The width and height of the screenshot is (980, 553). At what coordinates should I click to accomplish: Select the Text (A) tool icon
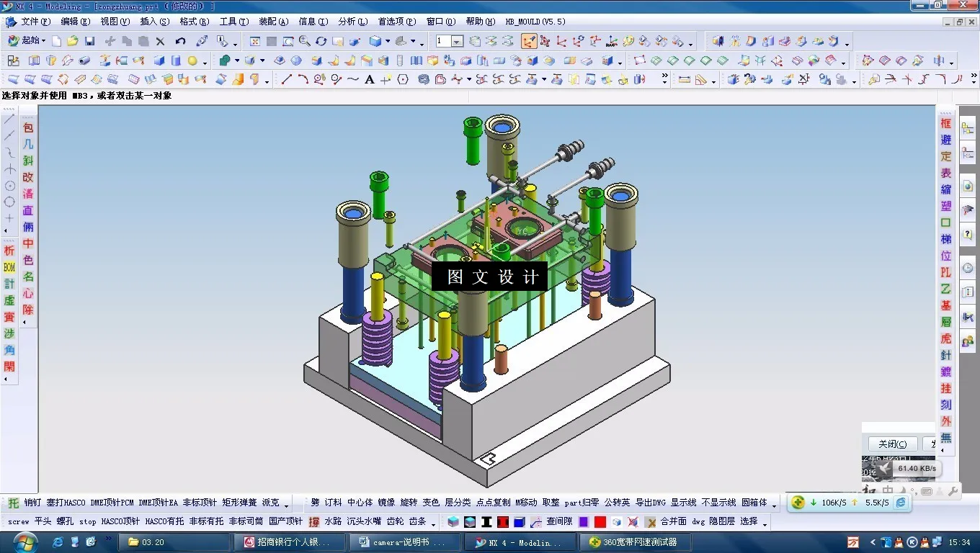click(x=369, y=79)
